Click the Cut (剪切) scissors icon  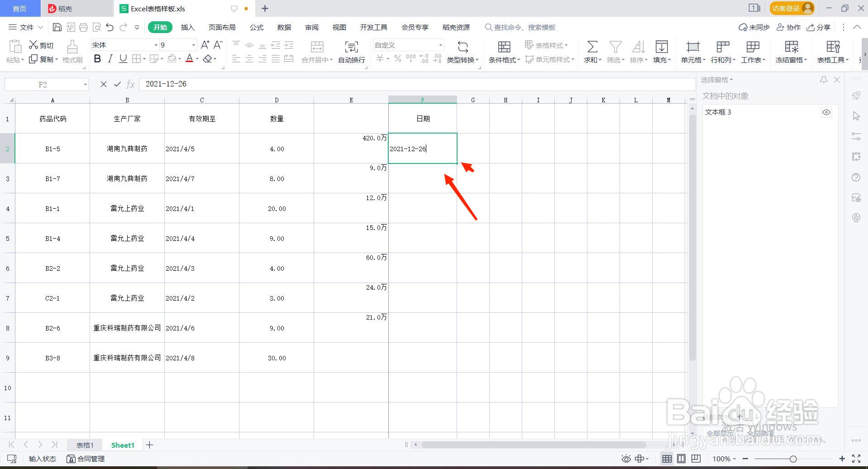[33, 45]
